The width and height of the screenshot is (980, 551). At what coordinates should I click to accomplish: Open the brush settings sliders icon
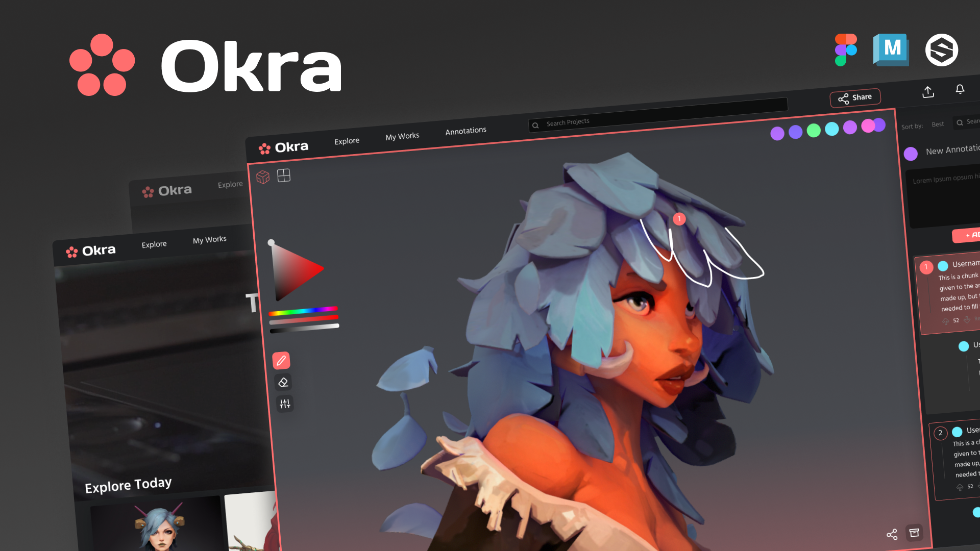(x=285, y=404)
